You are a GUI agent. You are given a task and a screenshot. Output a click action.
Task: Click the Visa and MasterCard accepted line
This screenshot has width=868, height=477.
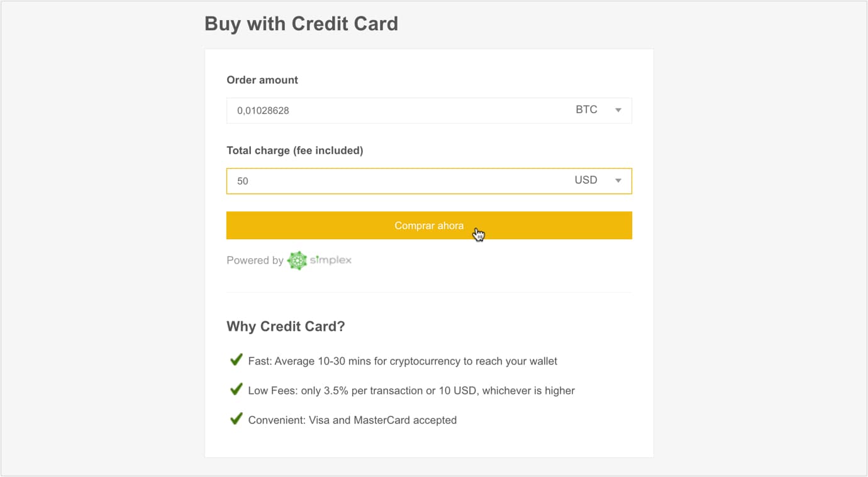[352, 420]
